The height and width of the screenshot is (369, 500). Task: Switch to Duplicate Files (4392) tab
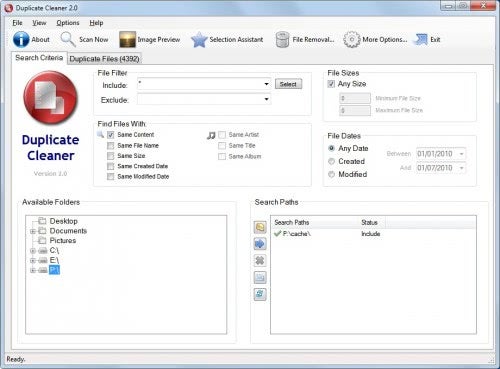(x=104, y=59)
